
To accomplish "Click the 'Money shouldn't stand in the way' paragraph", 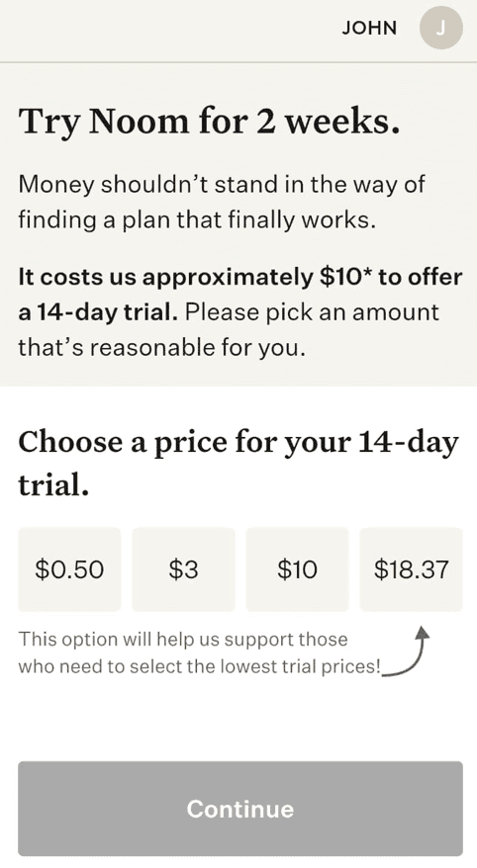I will 222,202.
